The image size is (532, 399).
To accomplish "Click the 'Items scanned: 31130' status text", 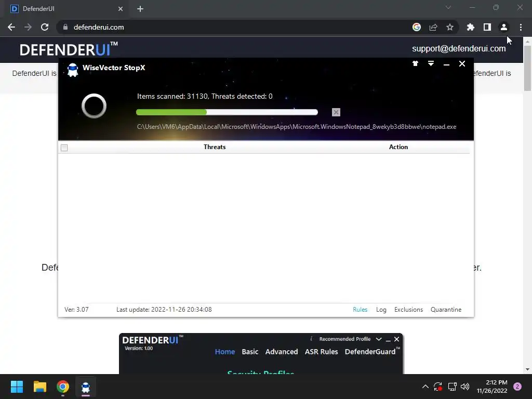I will tap(172, 96).
